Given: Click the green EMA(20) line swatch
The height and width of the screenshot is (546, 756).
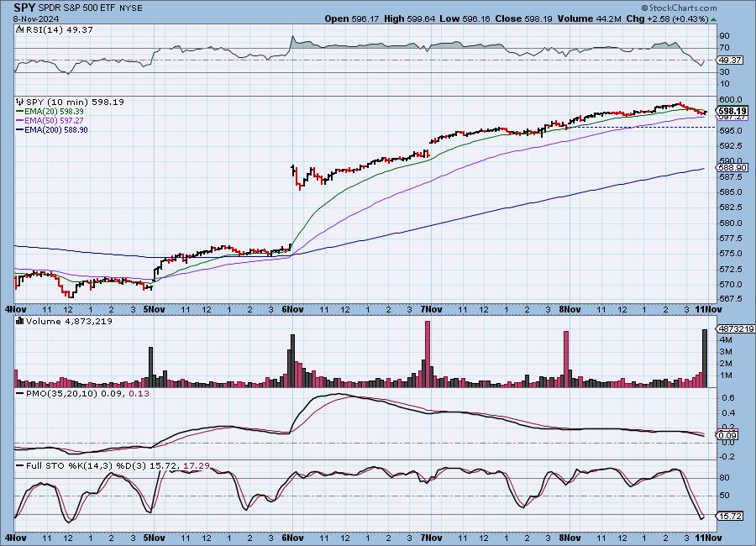Looking at the screenshot, I should click(20, 112).
